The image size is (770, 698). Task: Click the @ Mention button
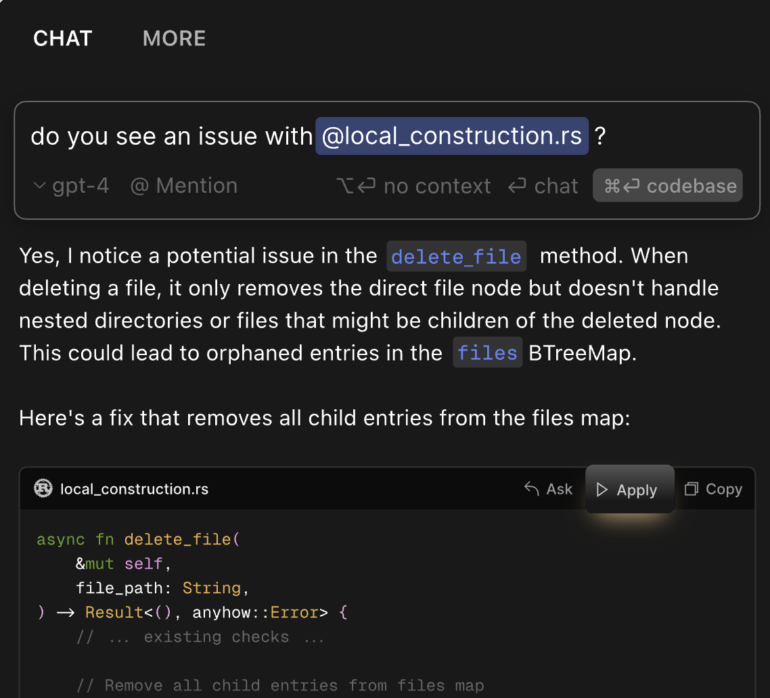184,186
